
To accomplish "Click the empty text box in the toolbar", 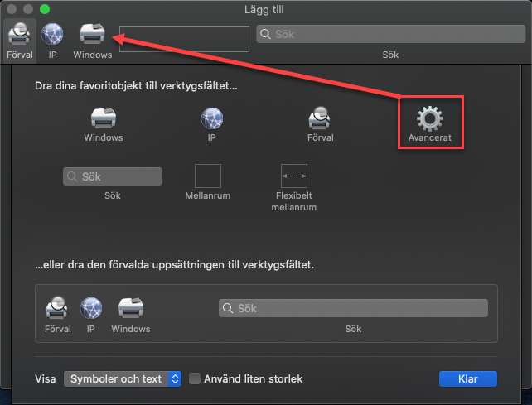I will pos(184,38).
